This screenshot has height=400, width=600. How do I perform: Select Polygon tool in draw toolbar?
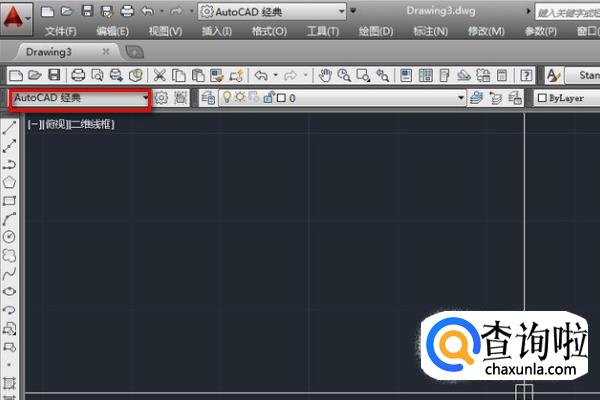(9, 183)
